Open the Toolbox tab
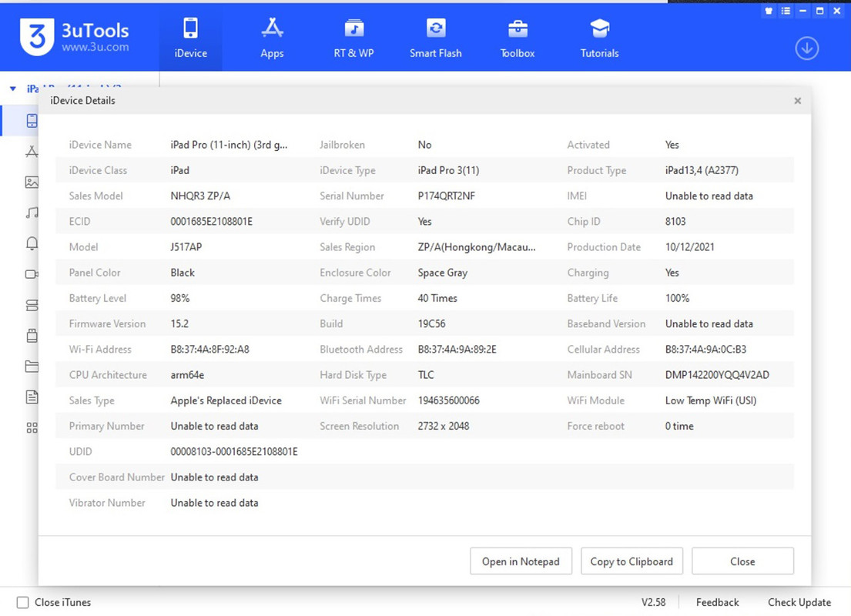This screenshot has height=616, width=851. (x=518, y=38)
